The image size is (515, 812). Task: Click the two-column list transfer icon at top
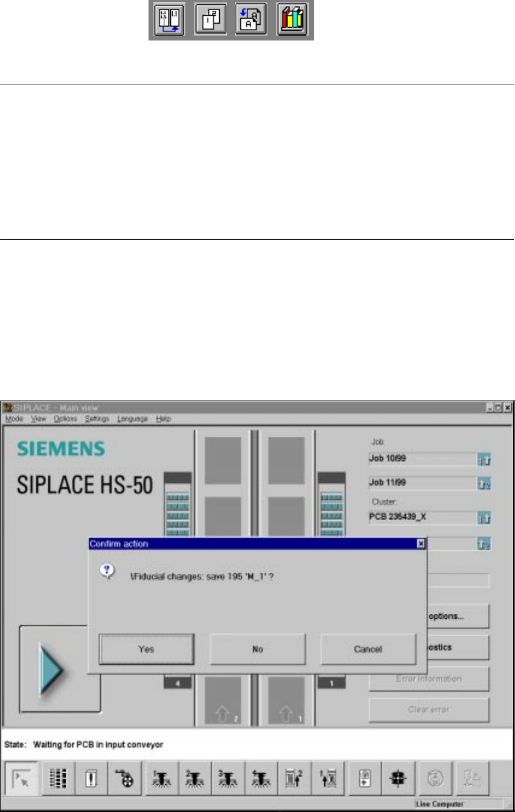168,21
